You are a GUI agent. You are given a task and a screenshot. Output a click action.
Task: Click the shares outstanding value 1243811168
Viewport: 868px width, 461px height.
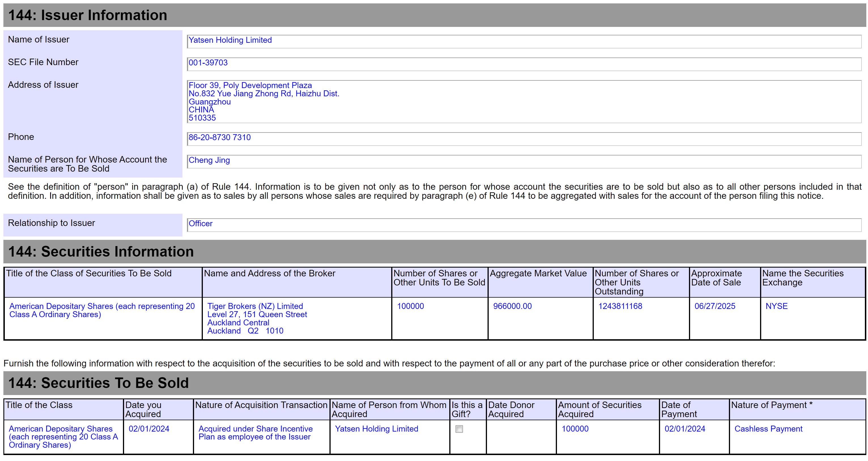(x=620, y=306)
